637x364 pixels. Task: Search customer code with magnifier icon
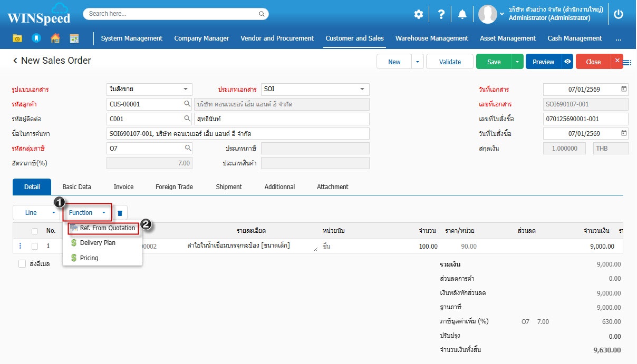(187, 104)
